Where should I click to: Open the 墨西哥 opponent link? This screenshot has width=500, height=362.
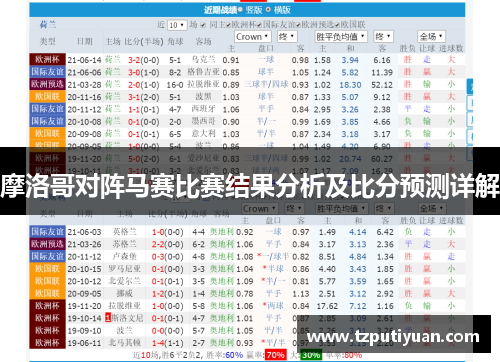(x=203, y=121)
